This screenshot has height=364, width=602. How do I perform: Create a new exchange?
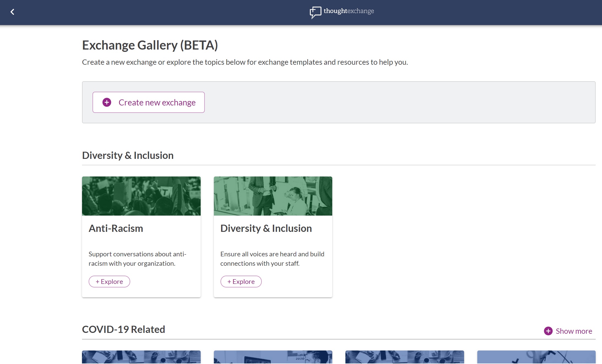(x=149, y=102)
